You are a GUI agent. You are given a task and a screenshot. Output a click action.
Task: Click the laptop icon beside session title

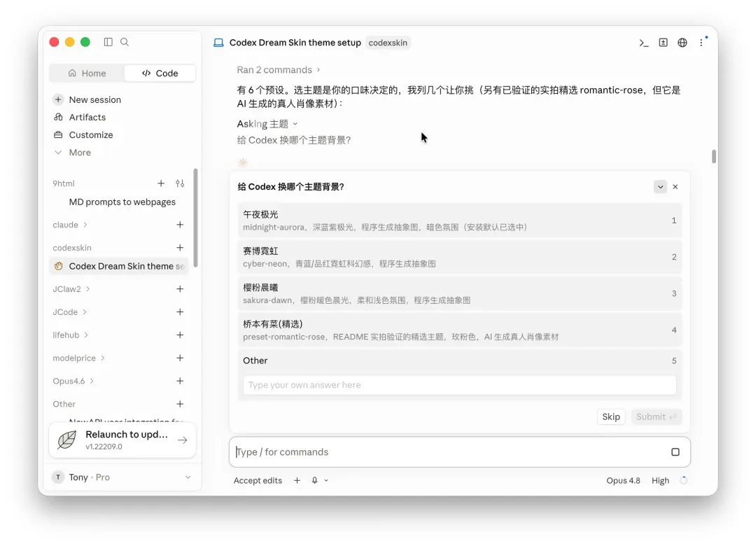pos(218,43)
